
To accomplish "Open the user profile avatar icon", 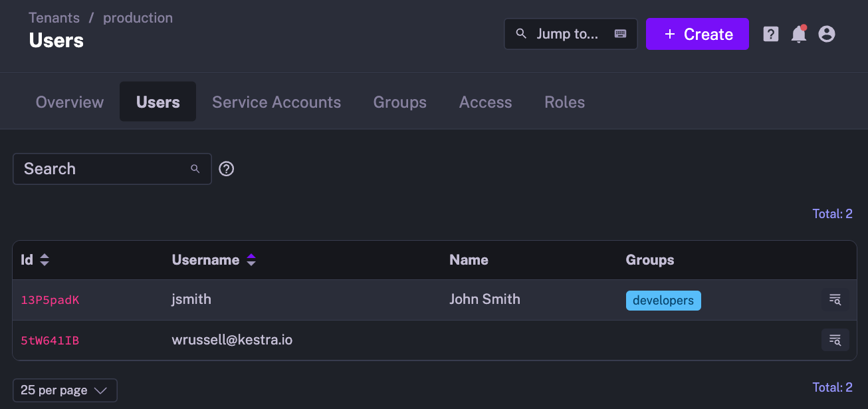I will click(826, 34).
